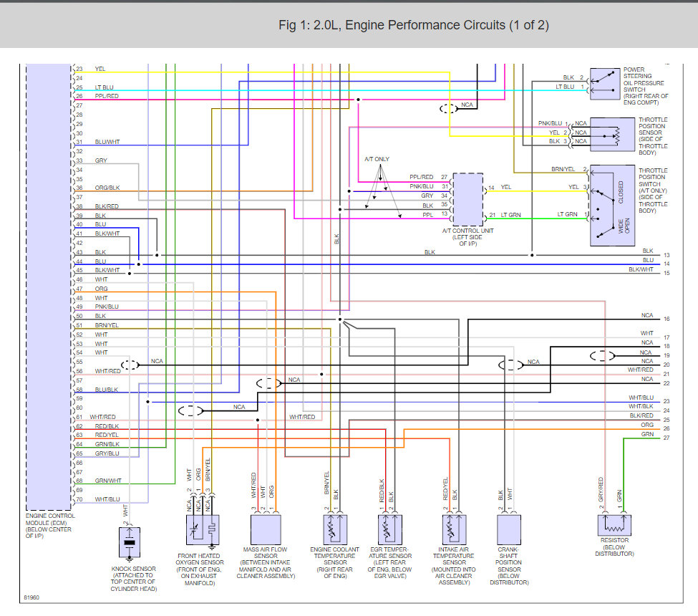
Task: Select ECM pin 58 'BLU/BLK' label
Action: point(107,389)
